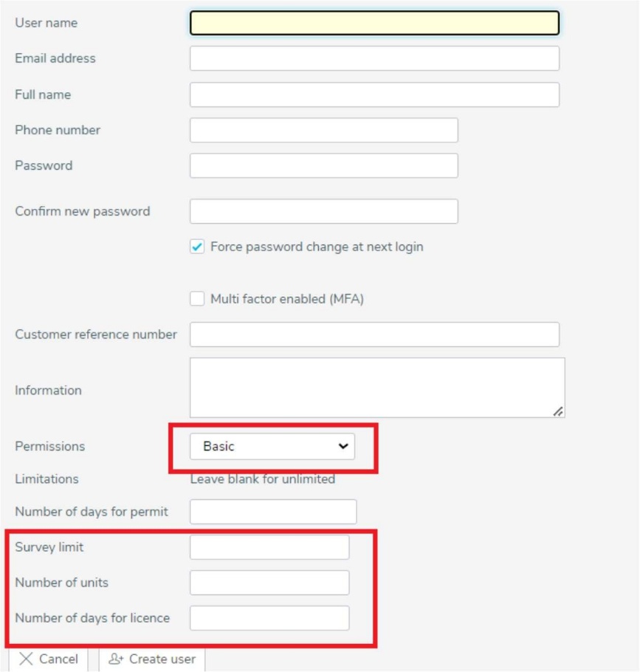Viewport: 640px width, 672px height.
Task: Select the Number of units field
Action: pos(269,583)
